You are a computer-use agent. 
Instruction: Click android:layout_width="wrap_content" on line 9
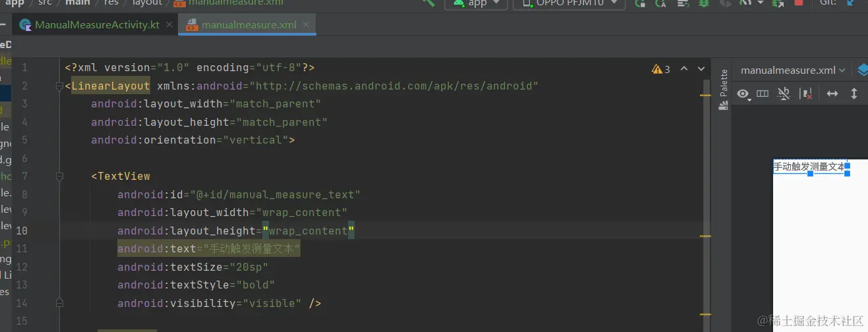coord(232,213)
